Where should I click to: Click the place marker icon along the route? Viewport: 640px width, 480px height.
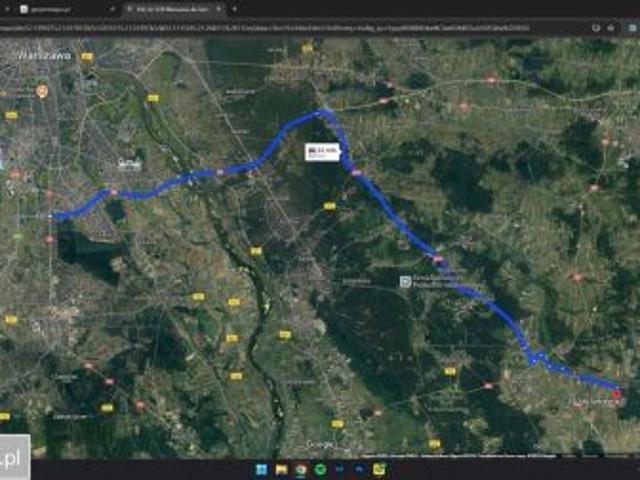click(405, 282)
